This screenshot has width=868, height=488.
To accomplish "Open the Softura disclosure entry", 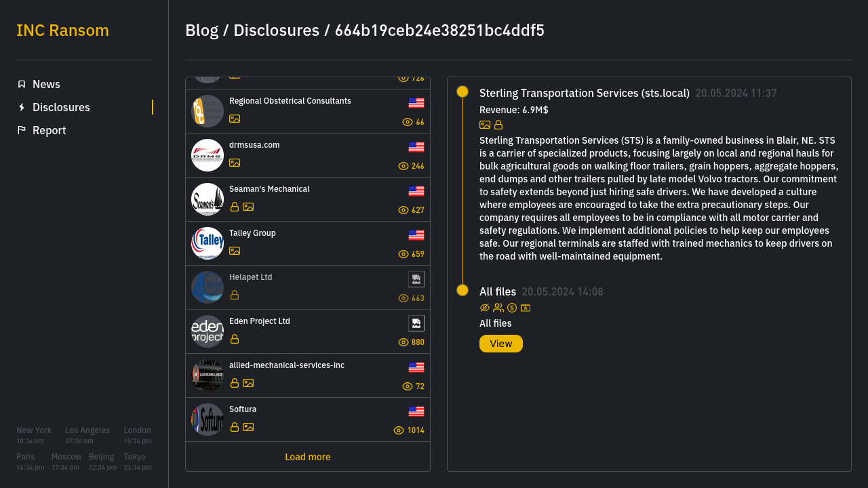I will click(243, 409).
